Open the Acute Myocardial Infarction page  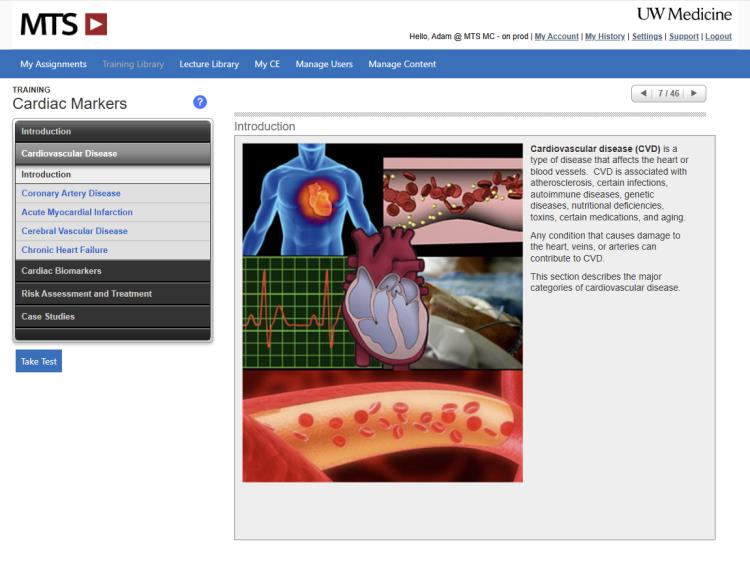[x=77, y=212]
